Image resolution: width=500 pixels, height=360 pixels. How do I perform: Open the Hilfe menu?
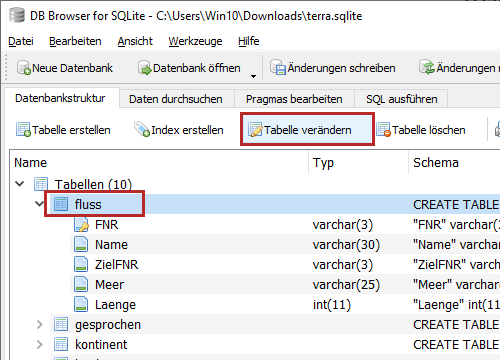click(x=249, y=41)
